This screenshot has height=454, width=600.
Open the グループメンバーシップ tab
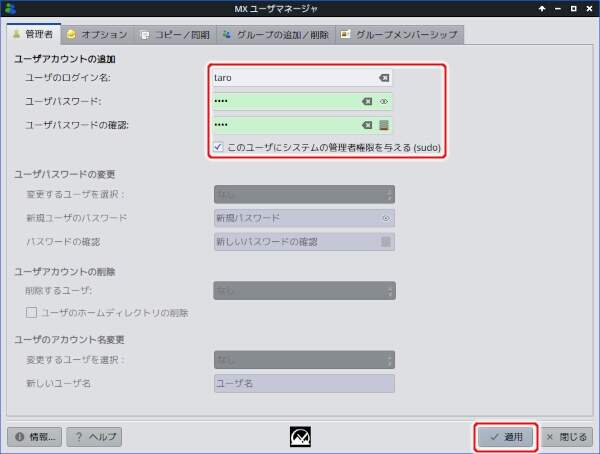tap(399, 34)
